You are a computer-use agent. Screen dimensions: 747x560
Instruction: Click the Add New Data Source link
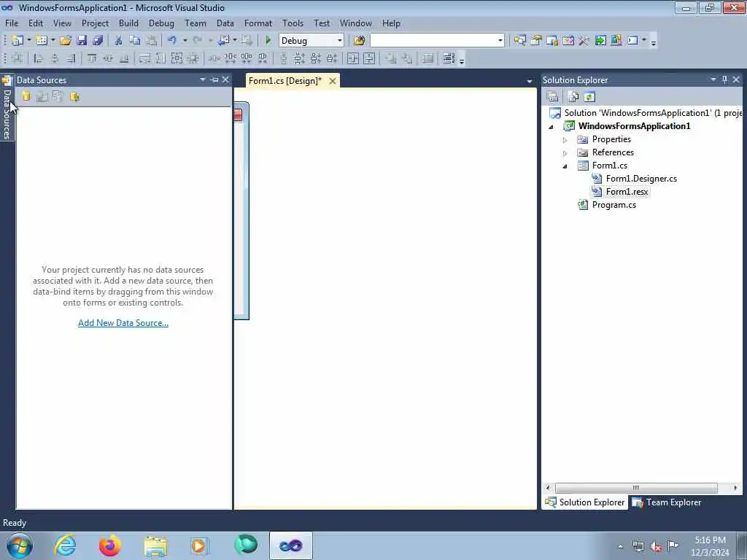point(123,323)
